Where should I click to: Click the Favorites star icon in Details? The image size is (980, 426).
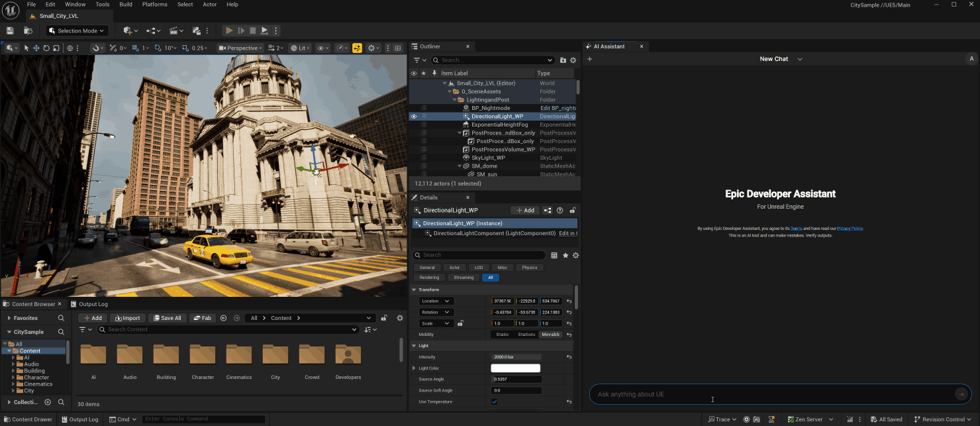click(565, 255)
